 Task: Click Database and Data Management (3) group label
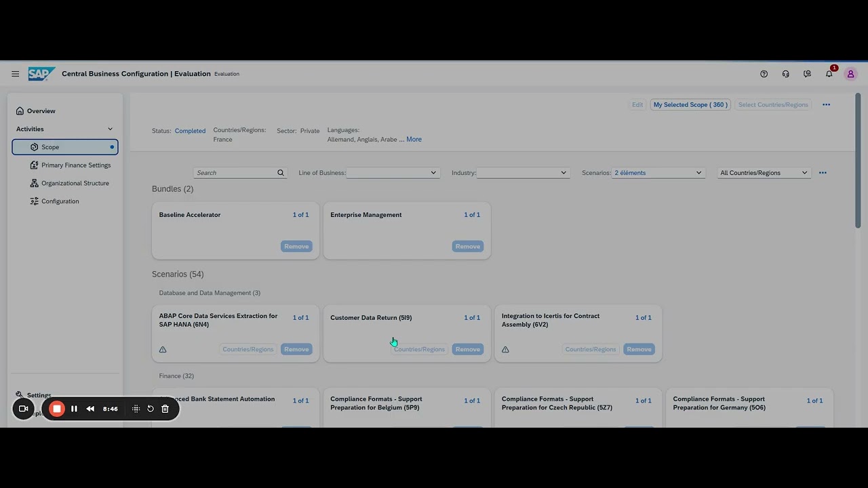[210, 293]
